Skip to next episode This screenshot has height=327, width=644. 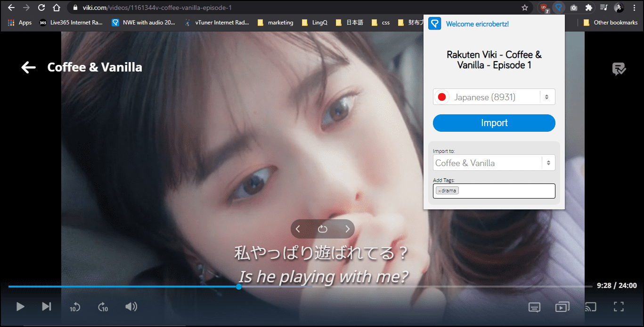[47, 307]
